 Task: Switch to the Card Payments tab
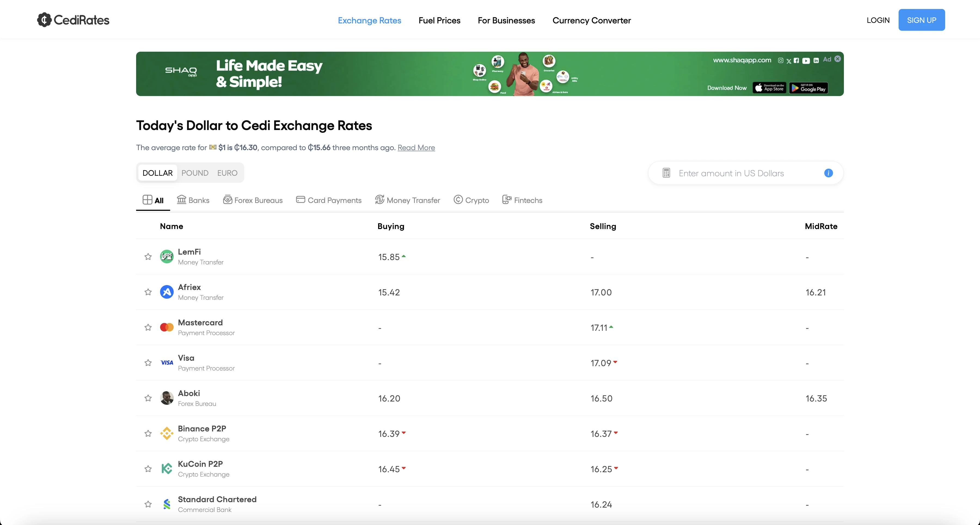tap(329, 200)
